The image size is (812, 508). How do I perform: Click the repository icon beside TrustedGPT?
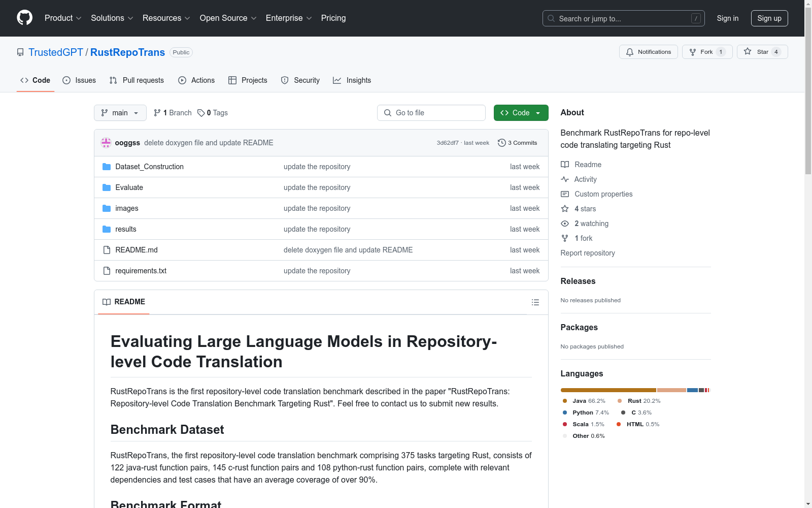[20, 52]
